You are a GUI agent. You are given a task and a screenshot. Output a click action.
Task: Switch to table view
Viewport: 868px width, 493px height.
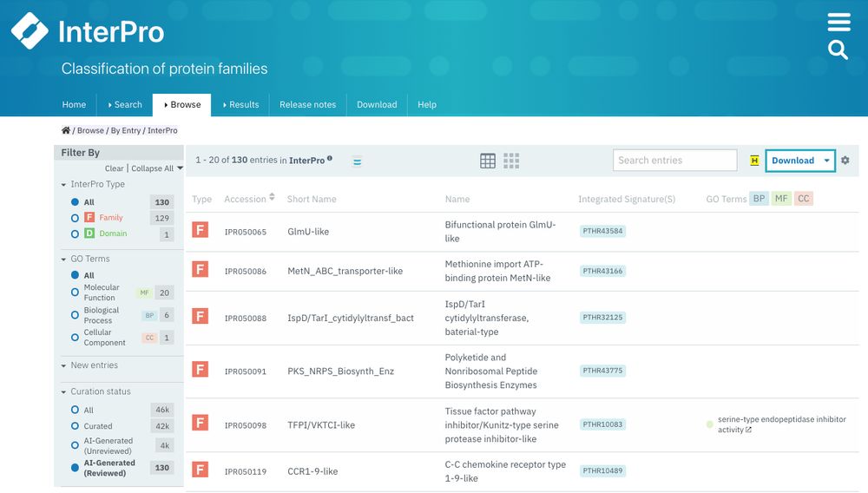(488, 161)
